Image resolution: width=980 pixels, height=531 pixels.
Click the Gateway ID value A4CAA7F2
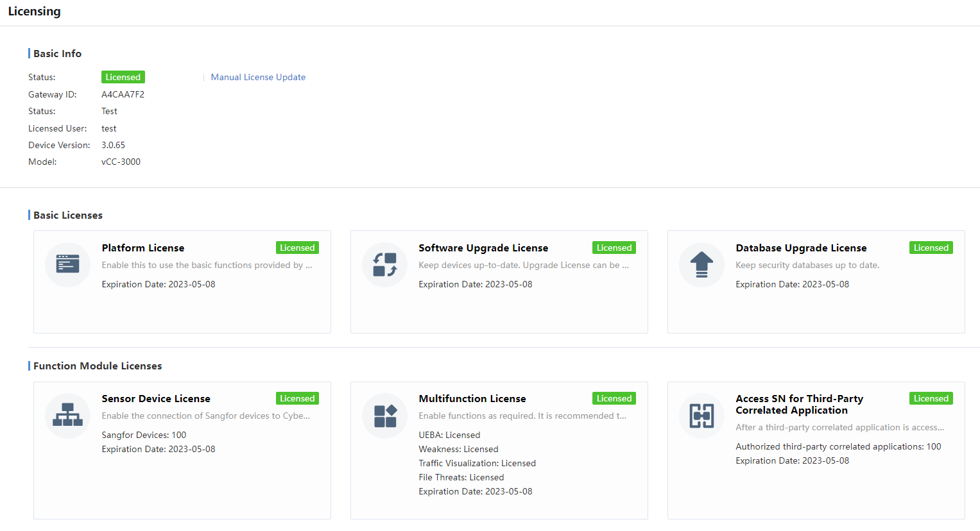click(x=123, y=94)
